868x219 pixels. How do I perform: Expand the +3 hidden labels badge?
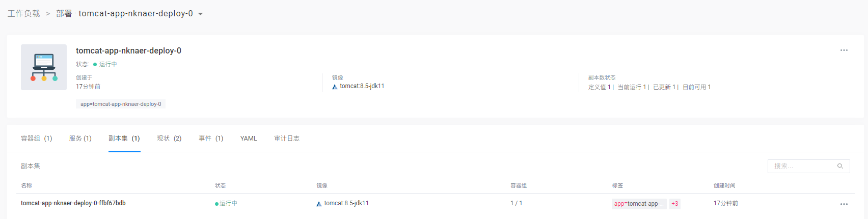coord(674,204)
